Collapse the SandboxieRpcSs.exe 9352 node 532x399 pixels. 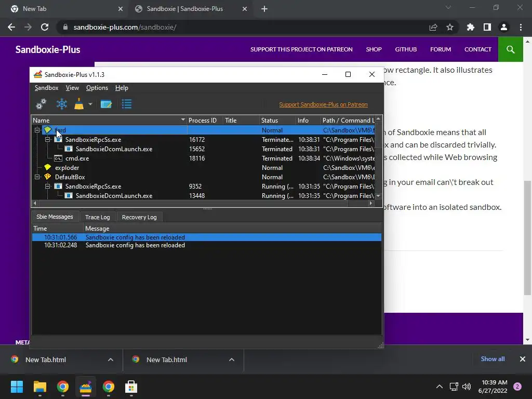(x=47, y=187)
